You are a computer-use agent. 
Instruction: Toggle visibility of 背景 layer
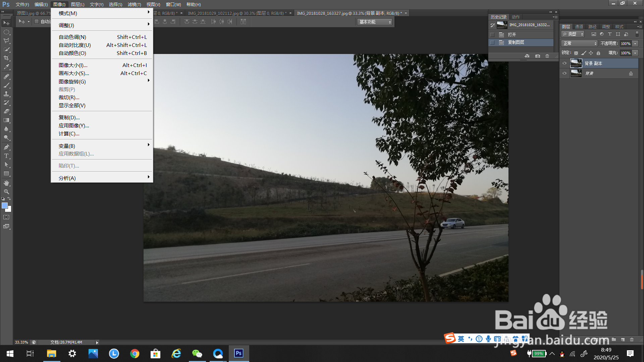[x=565, y=73]
